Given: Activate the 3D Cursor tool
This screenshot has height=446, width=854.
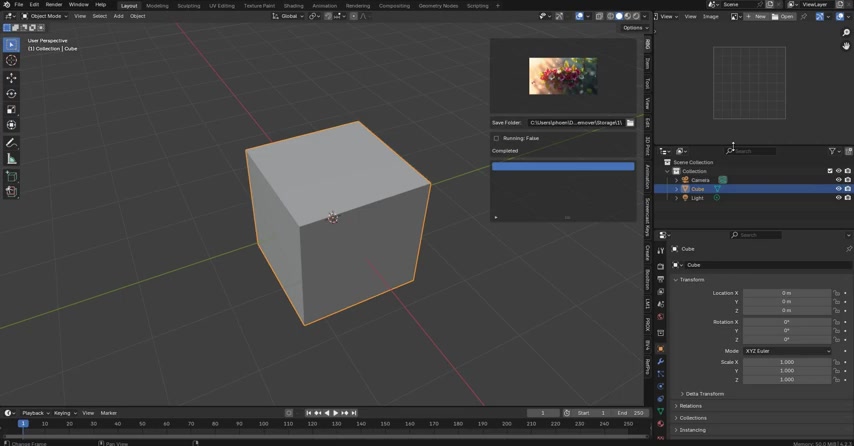Looking at the screenshot, I should pos(11,60).
